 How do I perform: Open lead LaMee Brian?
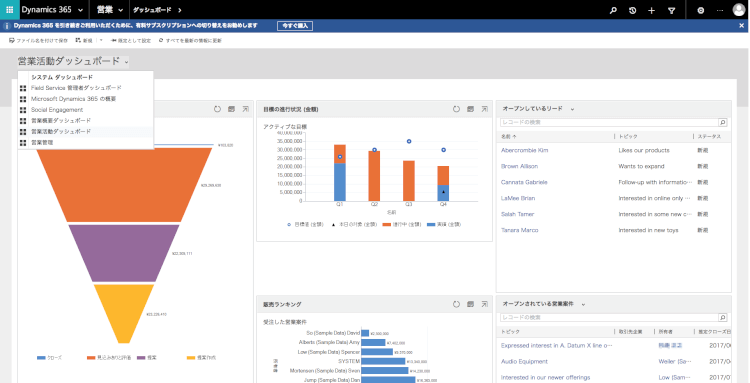(518, 198)
